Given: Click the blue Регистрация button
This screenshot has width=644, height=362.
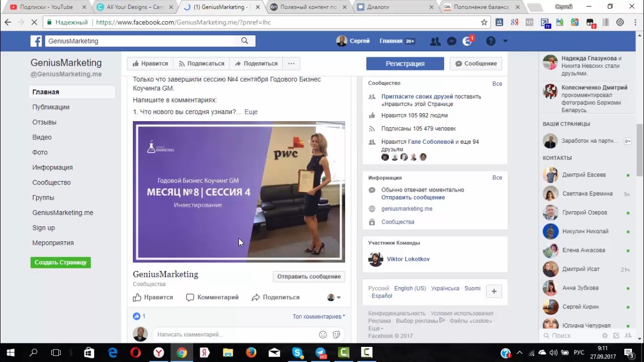Looking at the screenshot, I should (405, 63).
